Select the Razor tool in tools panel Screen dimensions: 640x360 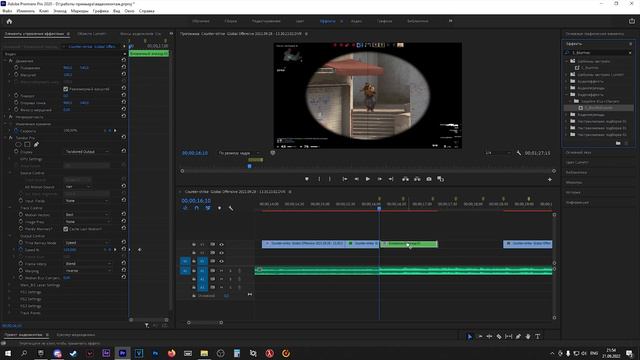tap(499, 336)
